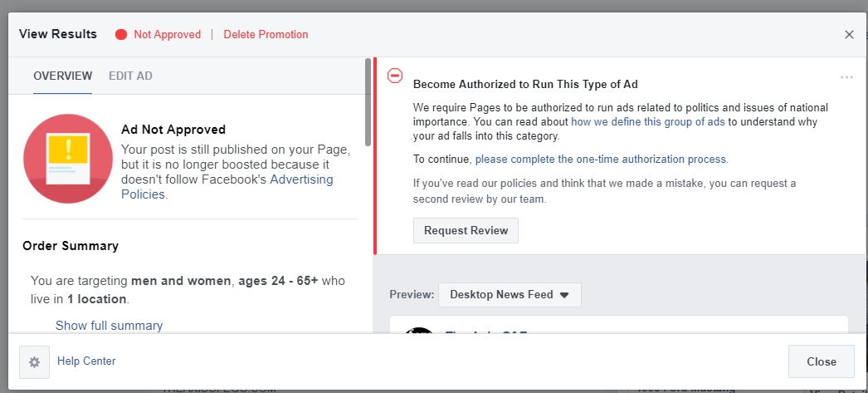Click the red stop icon beside authorization notice

point(395,76)
